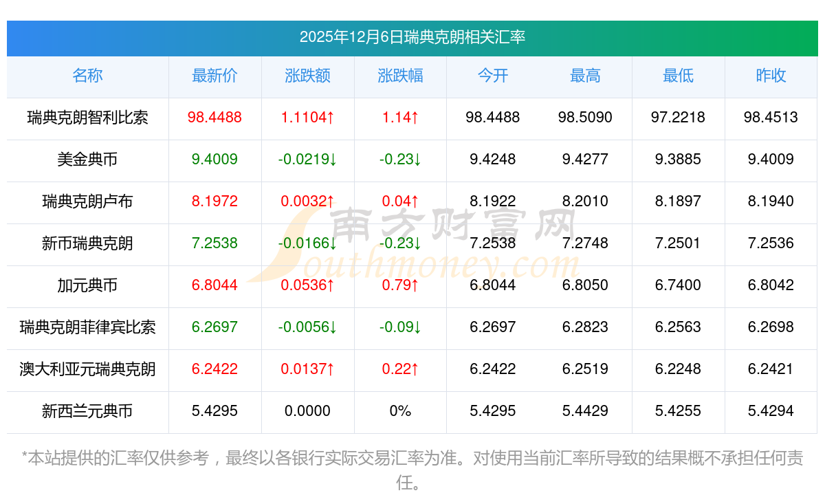Click the 涨跌幅 column header
Image resolution: width=825 pixels, height=504 pixels.
(x=400, y=76)
